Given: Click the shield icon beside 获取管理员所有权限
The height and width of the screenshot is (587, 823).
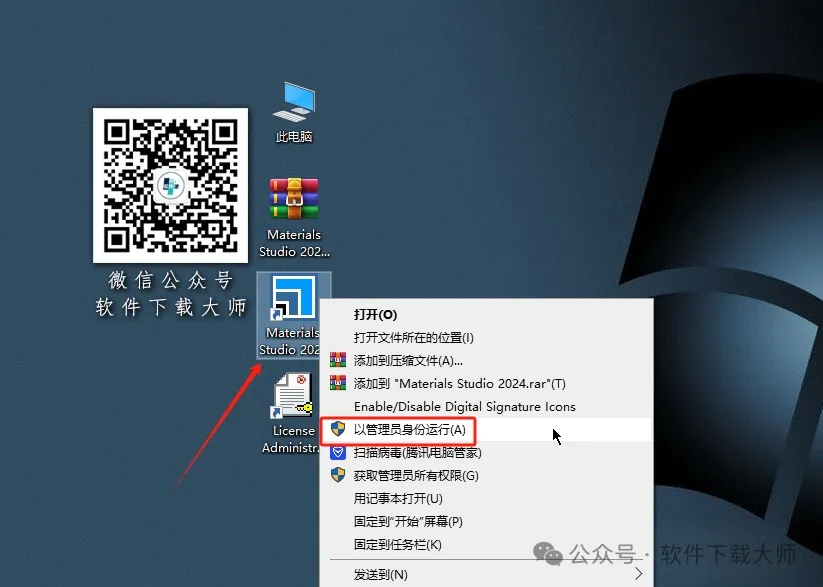Looking at the screenshot, I should pyautogui.click(x=340, y=475).
